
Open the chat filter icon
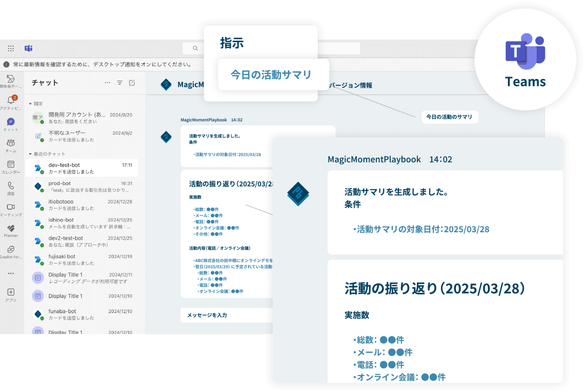click(x=120, y=83)
